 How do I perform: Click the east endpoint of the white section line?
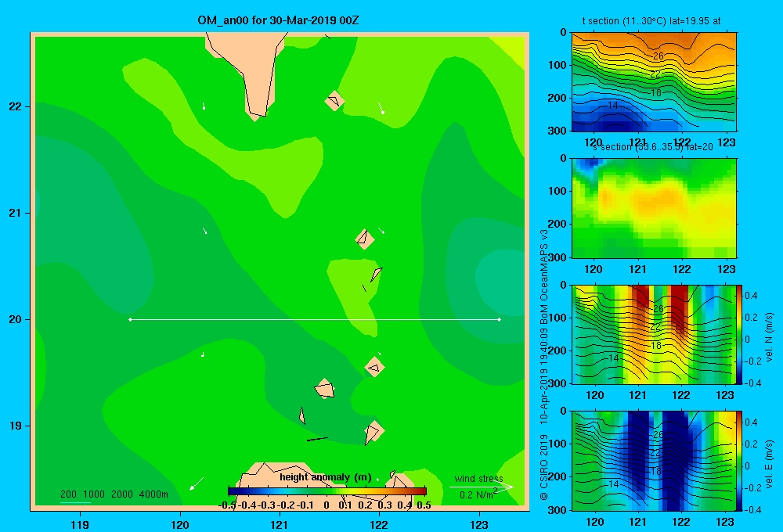point(499,319)
